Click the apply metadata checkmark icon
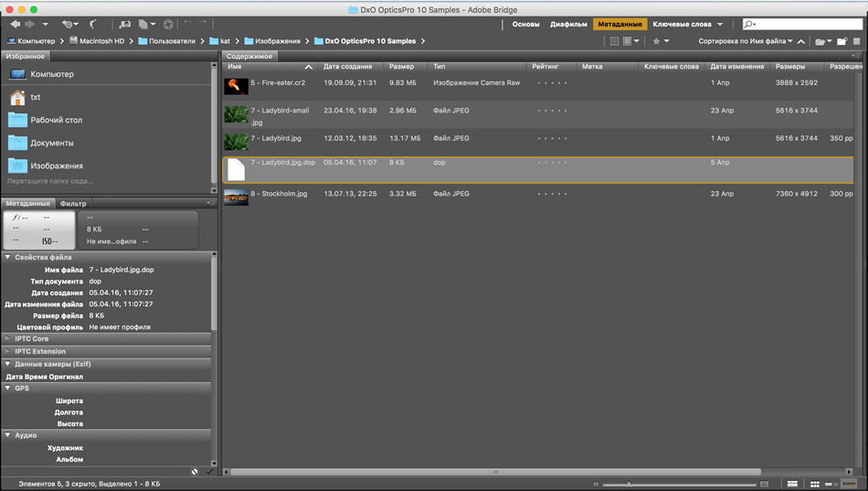 [x=208, y=472]
